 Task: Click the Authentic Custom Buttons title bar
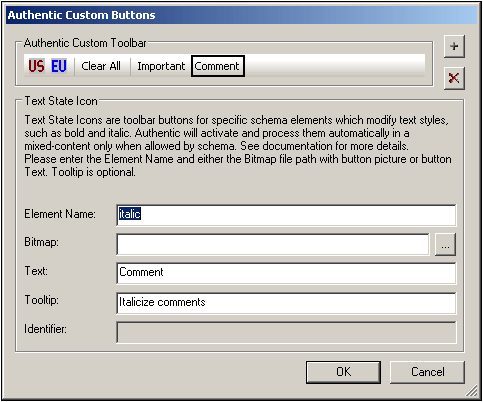[x=241, y=15]
